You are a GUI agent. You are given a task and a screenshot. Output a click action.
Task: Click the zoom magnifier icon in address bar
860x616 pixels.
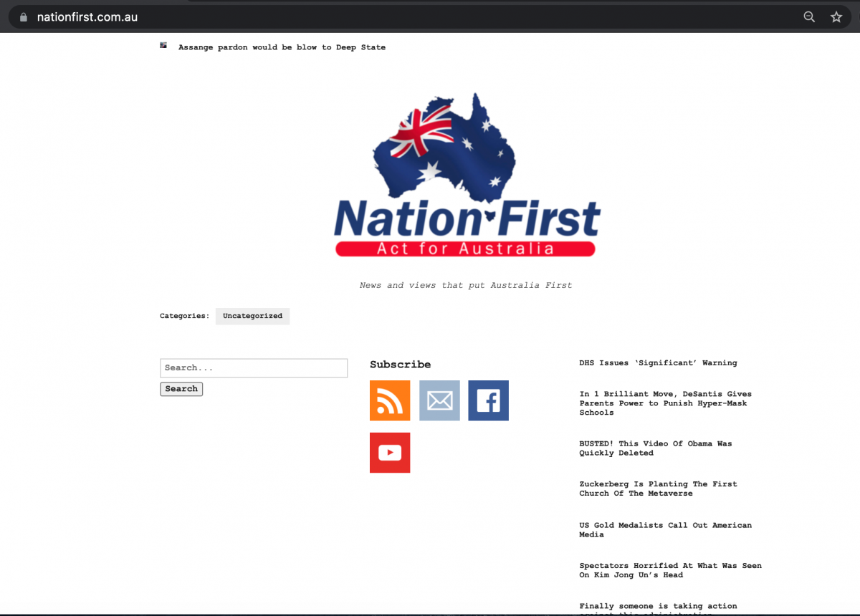pos(809,17)
